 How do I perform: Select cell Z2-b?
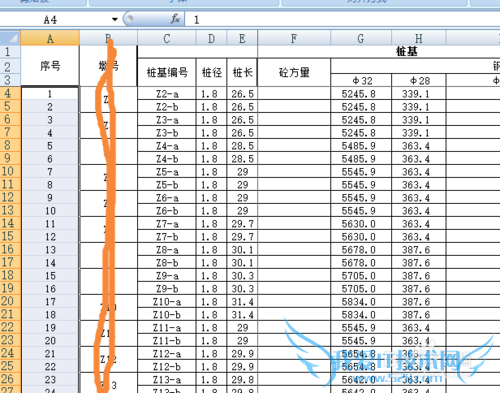167,107
